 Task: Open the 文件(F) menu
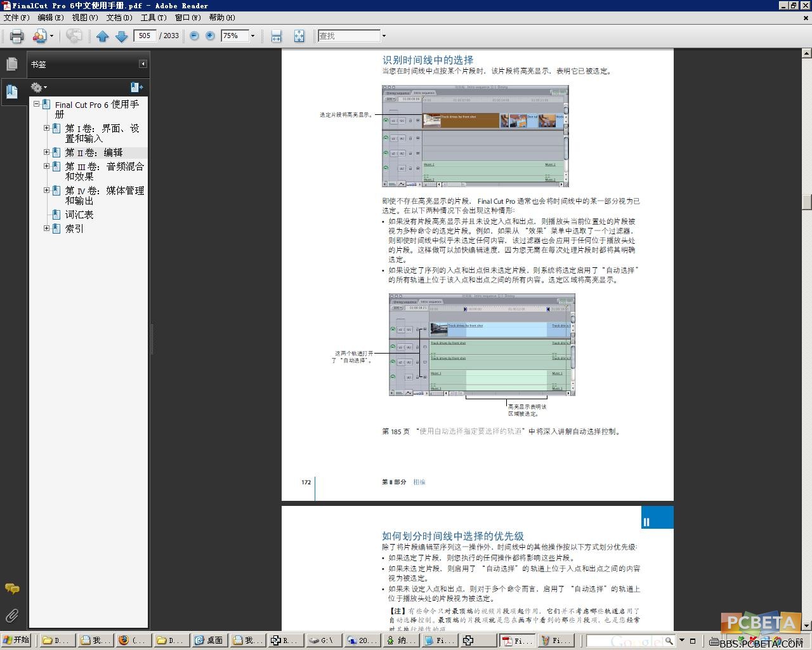point(16,18)
